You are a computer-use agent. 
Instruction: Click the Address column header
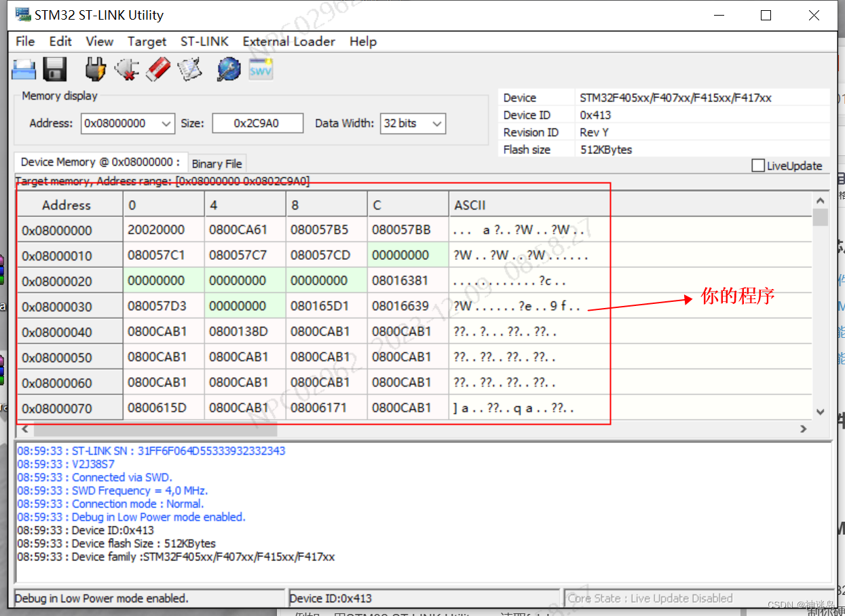[70, 205]
